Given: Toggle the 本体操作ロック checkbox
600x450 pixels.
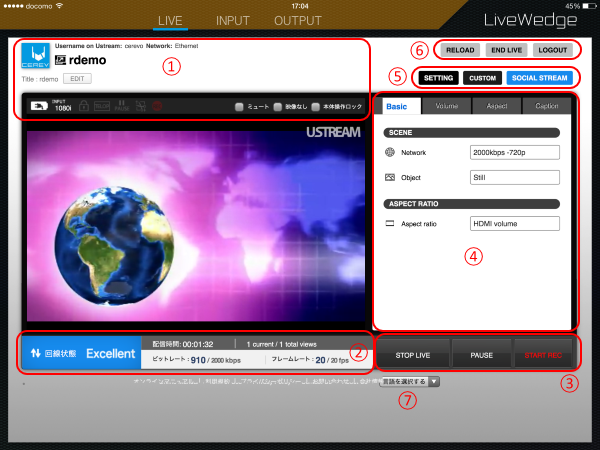Looking at the screenshot, I should 315,107.
